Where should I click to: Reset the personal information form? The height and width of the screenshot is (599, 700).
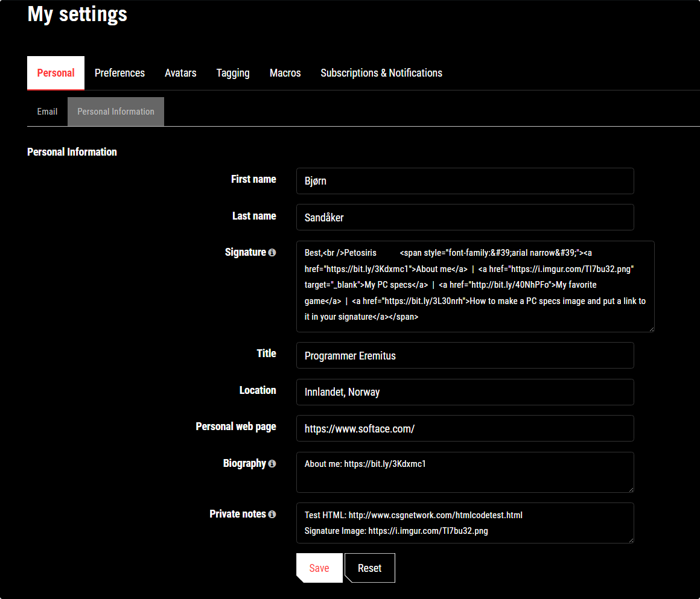click(369, 568)
